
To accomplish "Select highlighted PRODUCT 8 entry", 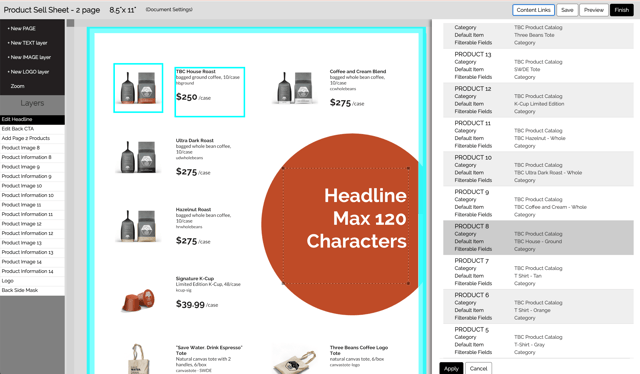I will pyautogui.click(x=538, y=238).
